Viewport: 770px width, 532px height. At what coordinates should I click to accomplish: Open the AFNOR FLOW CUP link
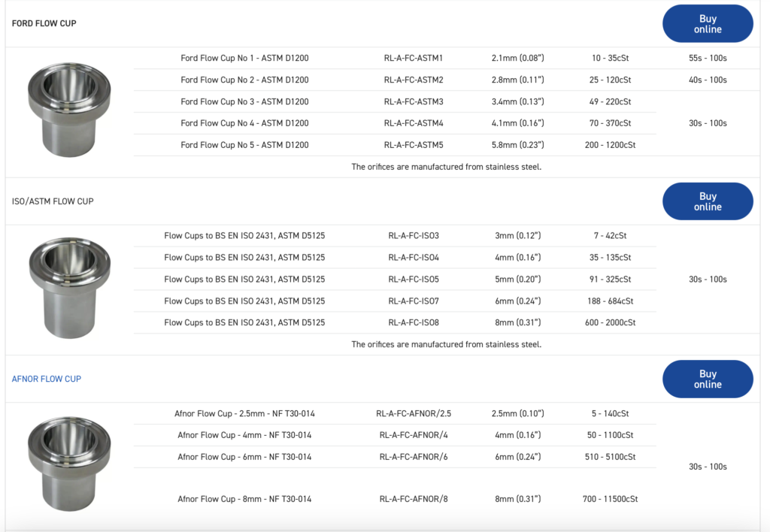click(47, 379)
